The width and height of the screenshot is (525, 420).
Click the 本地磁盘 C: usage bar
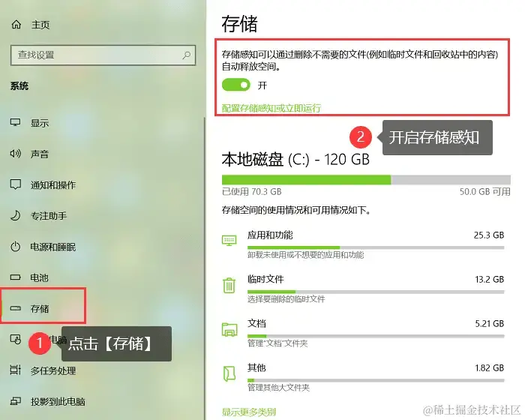coord(366,179)
